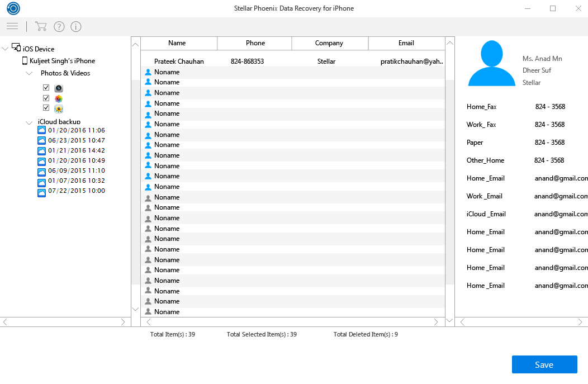Image resolution: width=588 pixels, height=384 pixels.
Task: Click the sunflower photo stream icon
Action: (x=59, y=109)
